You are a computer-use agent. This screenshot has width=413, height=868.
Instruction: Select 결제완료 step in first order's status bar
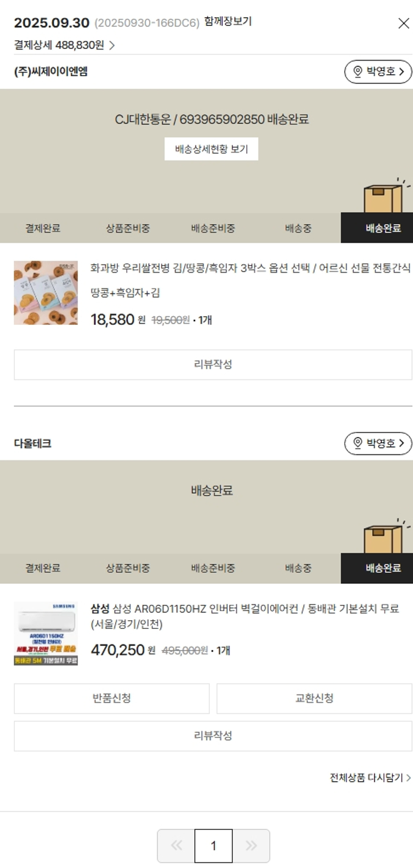(42, 228)
